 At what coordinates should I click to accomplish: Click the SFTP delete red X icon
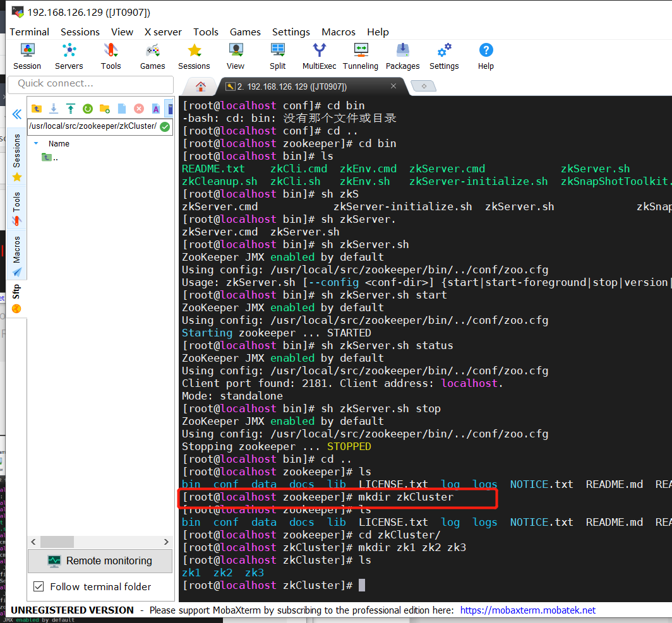click(x=139, y=109)
